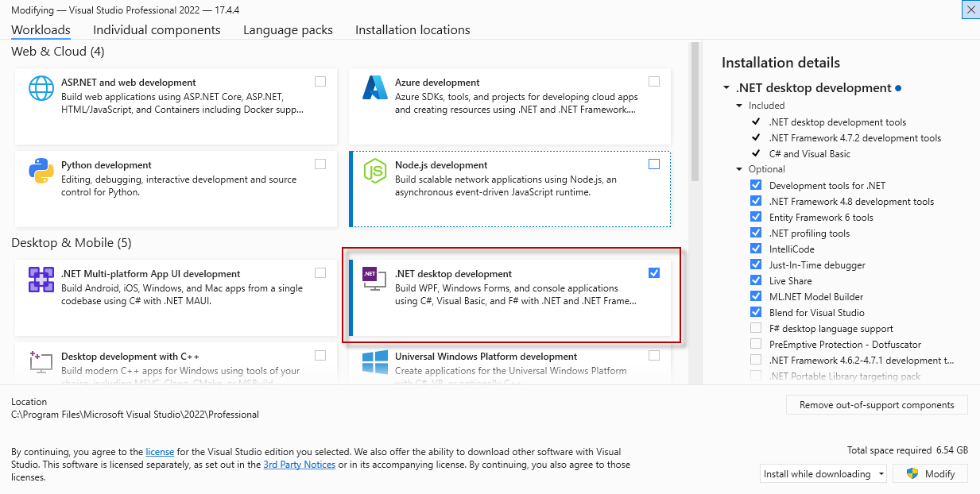Click the shield icon on the Modify button
This screenshot has width=980, height=494.
click(912, 473)
